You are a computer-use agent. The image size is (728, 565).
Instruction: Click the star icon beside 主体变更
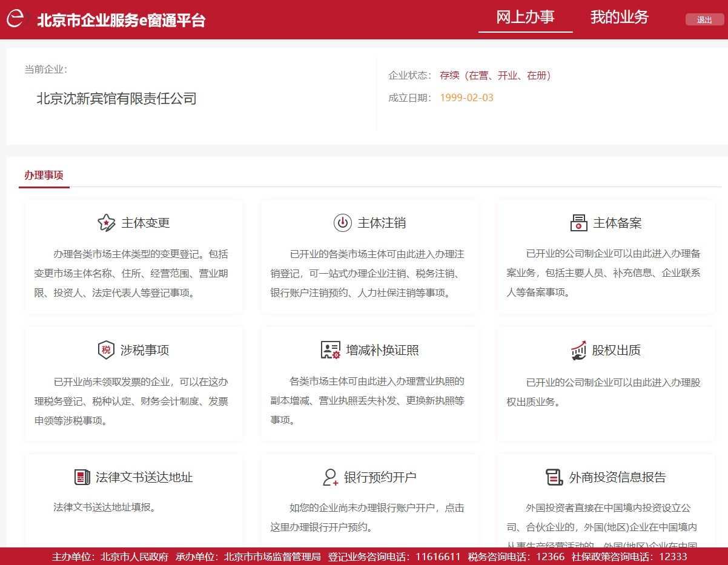click(107, 223)
